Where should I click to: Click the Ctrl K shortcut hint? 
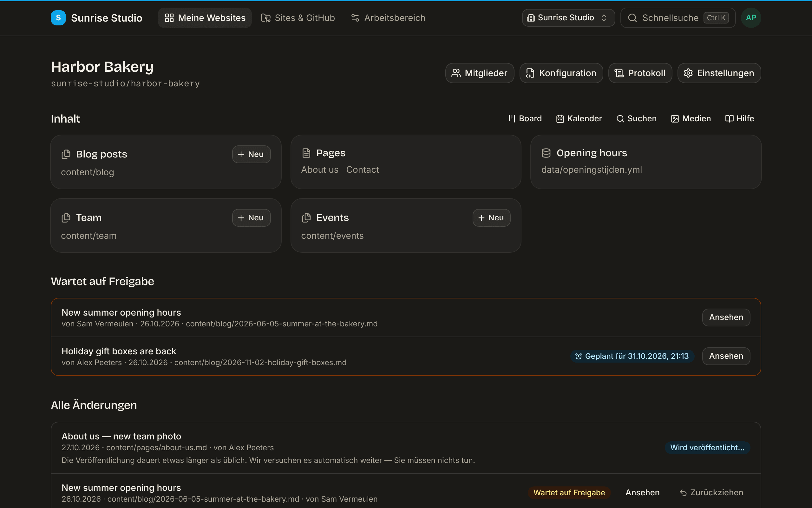click(x=716, y=18)
